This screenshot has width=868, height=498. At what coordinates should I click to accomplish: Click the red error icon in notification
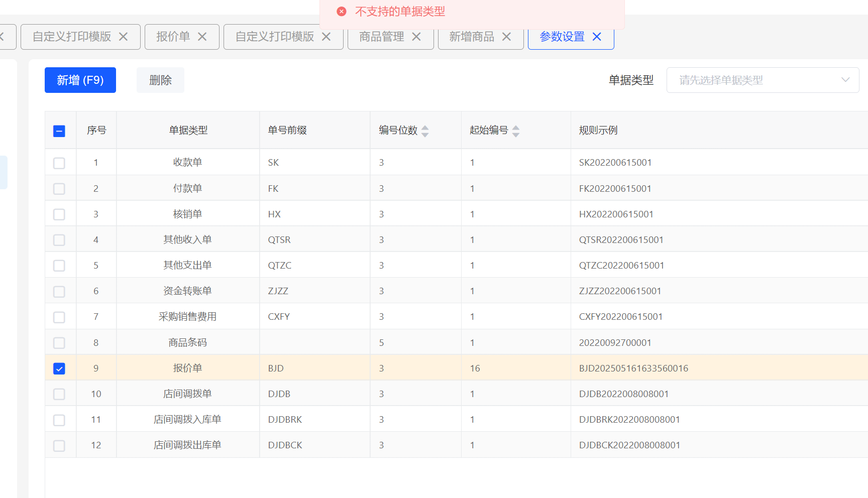(x=342, y=12)
